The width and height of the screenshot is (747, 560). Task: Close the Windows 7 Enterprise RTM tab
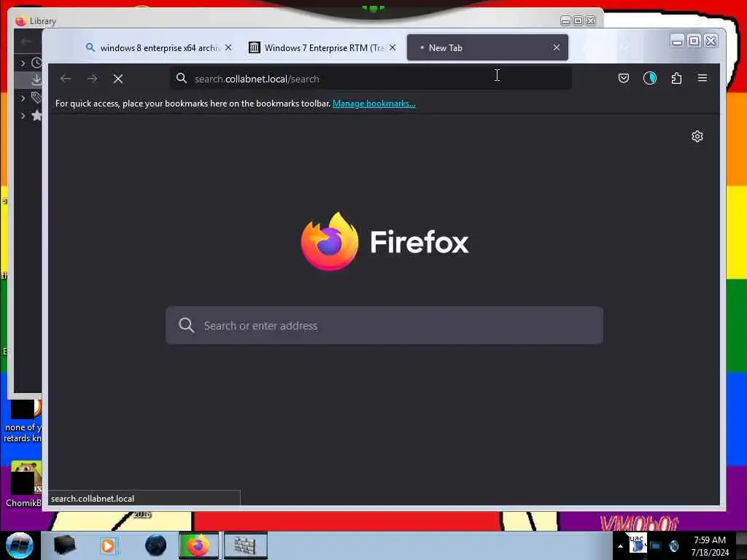tap(392, 47)
